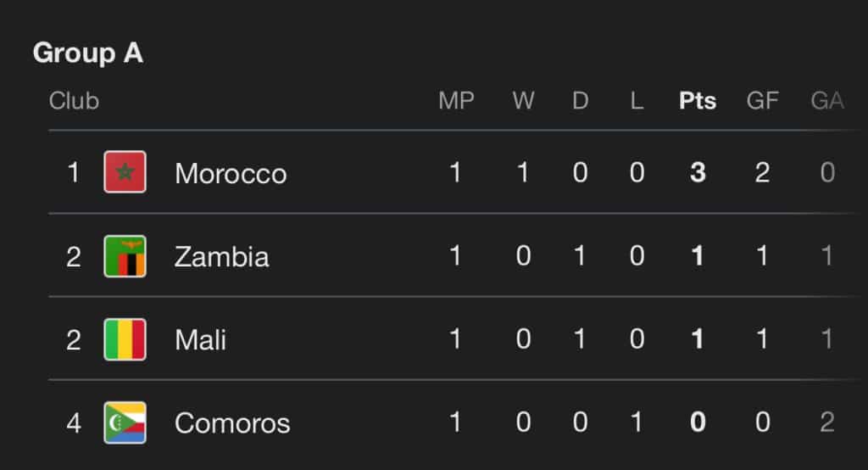Click the Comoros flag icon
This screenshot has width=868, height=470.
point(125,422)
